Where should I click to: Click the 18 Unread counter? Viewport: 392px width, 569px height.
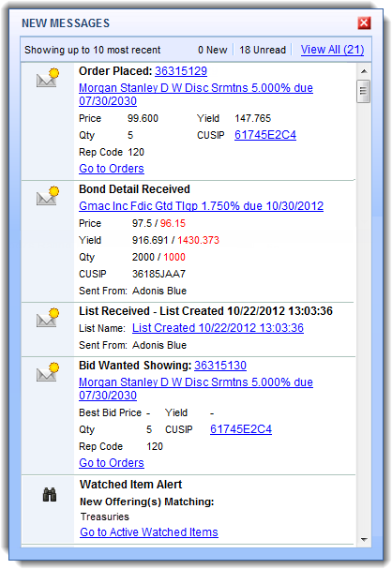tap(263, 50)
